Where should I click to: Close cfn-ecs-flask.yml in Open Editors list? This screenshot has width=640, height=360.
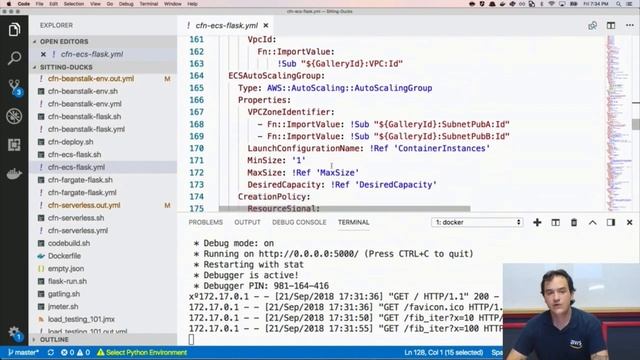[43, 54]
